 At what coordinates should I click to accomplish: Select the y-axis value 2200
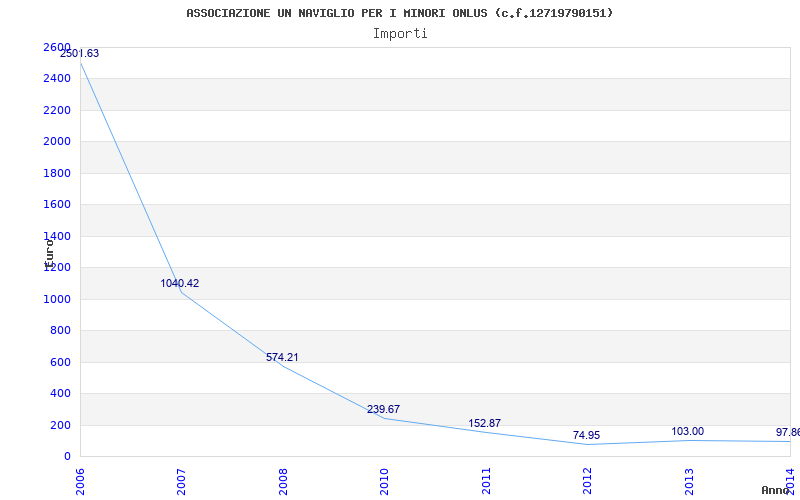click(57, 110)
